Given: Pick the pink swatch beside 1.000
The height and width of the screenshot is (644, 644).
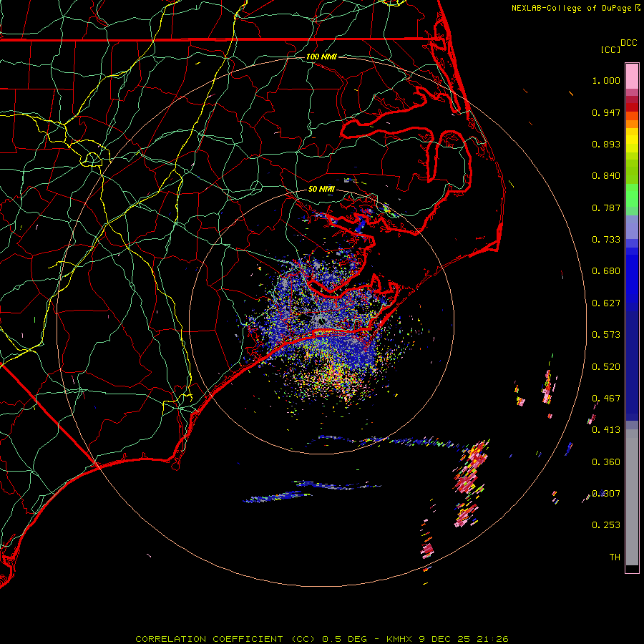Looking at the screenshot, I should click(x=632, y=77).
